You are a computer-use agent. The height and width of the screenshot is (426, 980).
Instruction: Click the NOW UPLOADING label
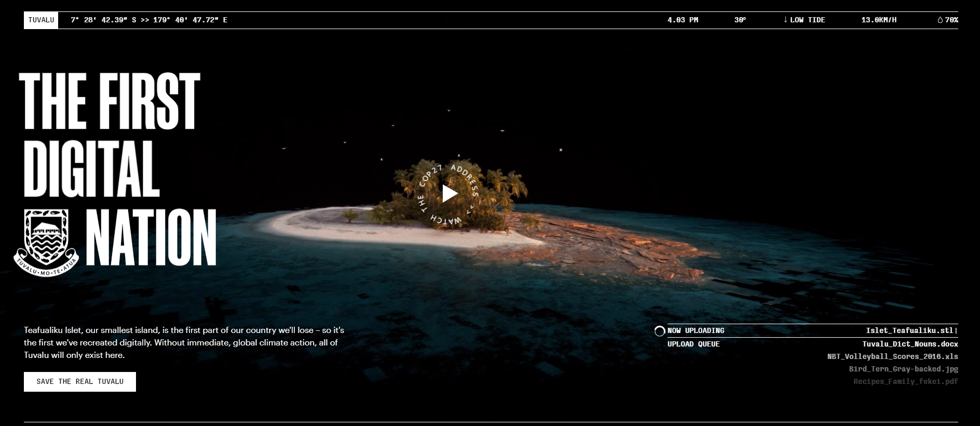pyautogui.click(x=696, y=330)
